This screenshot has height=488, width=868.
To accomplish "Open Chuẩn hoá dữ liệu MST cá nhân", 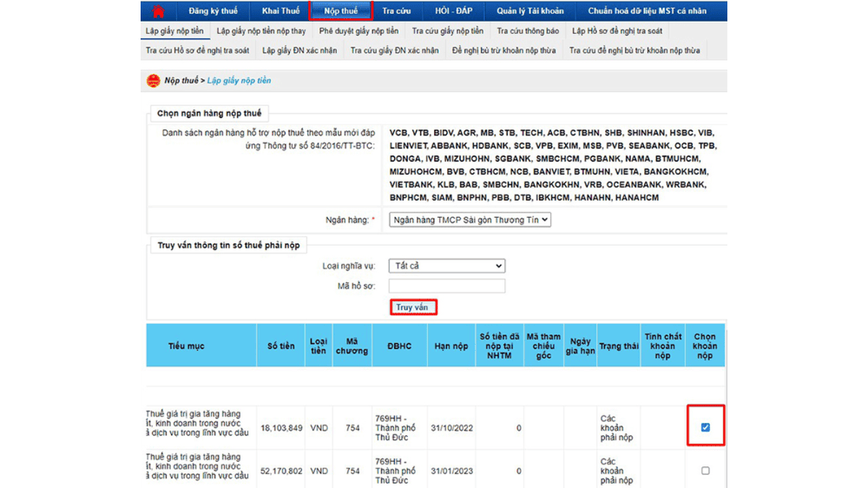I will 647,11.
